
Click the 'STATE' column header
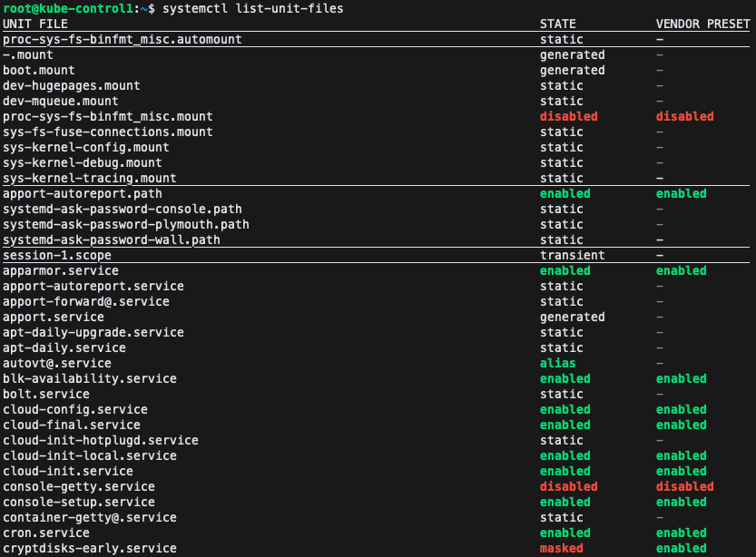coord(558,24)
